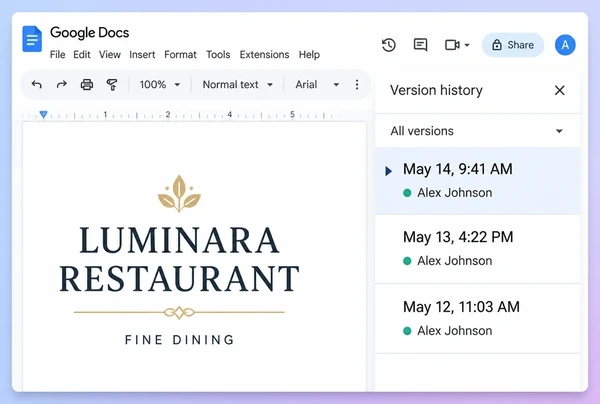Image resolution: width=600 pixels, height=404 pixels.
Task: Click the undo arrow in toolbar
Action: [37, 84]
